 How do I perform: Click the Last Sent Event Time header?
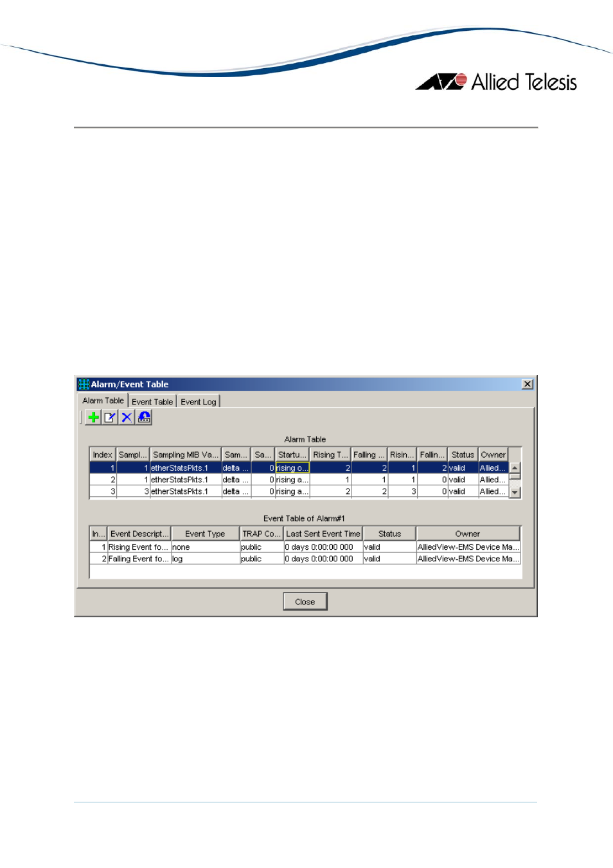pyautogui.click(x=323, y=534)
